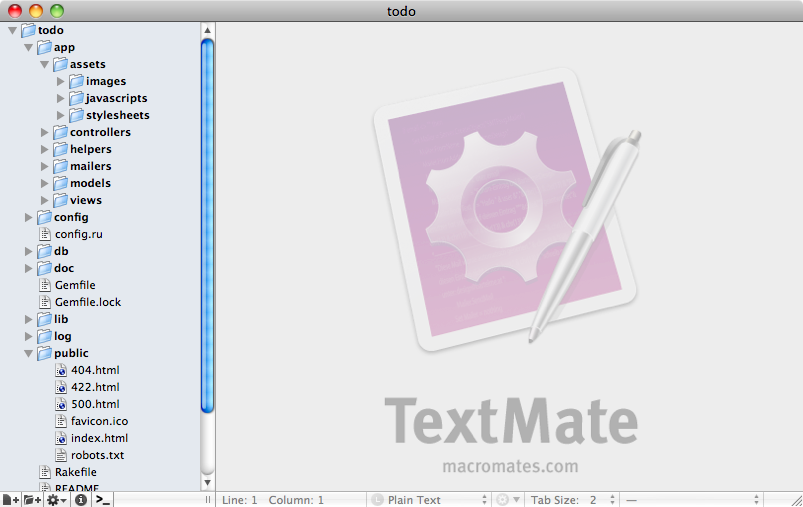This screenshot has width=803, height=507.
Task: Click the 500.html file icon
Action: point(61,404)
